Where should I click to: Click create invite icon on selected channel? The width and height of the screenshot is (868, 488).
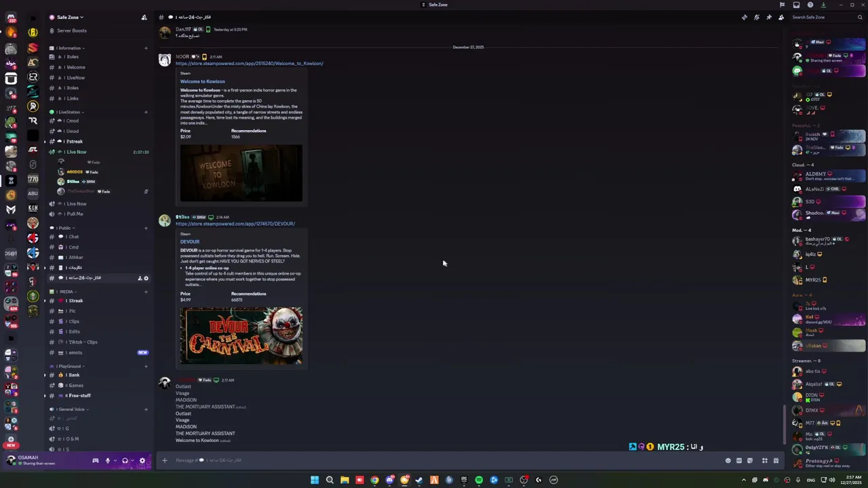tap(140, 278)
